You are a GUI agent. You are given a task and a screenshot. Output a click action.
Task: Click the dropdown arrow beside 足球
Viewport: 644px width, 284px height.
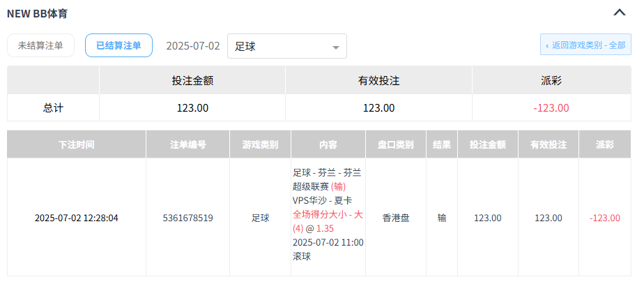pos(336,47)
